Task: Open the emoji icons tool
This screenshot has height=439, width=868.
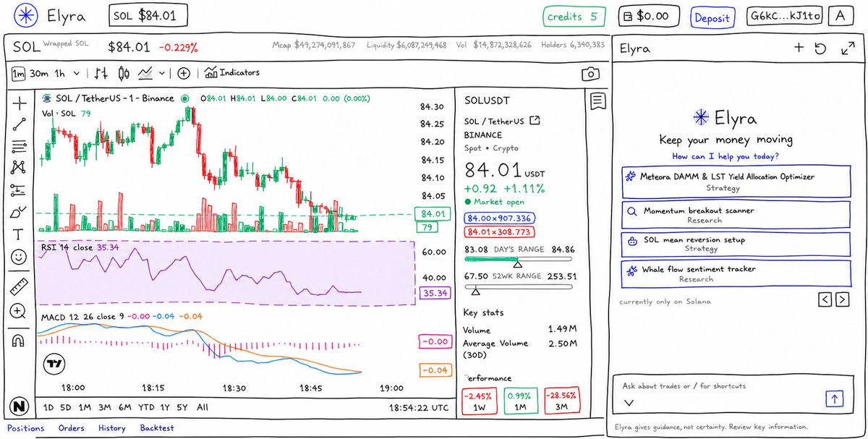Action: click(x=19, y=256)
